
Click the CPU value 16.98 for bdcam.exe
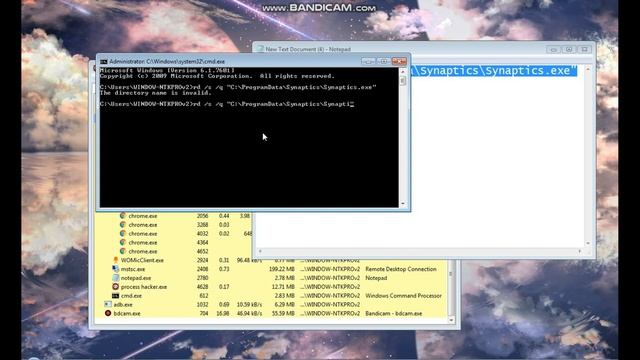tap(222, 313)
